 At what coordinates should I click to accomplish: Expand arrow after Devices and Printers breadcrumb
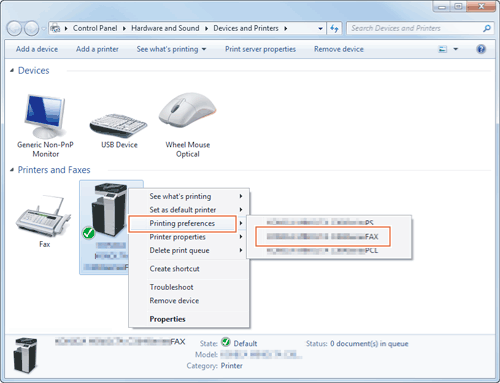pyautogui.click(x=286, y=29)
